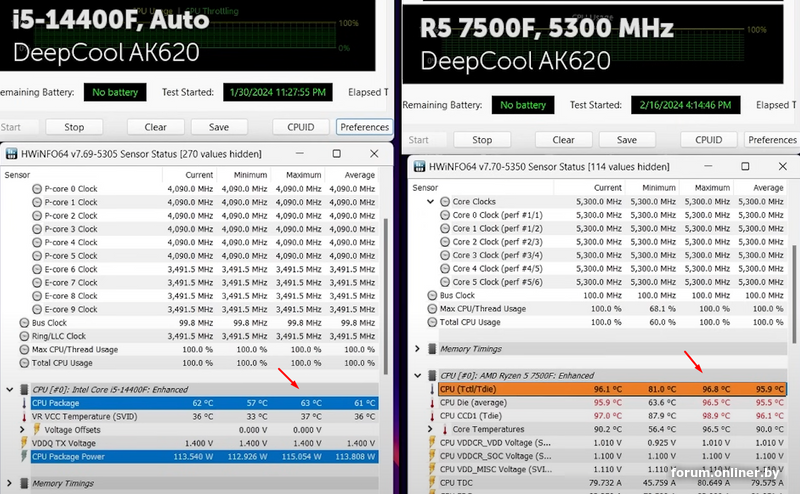This screenshot has height=494, width=800.
Task: Click the Core 5 Clock (perf #5/6) icon
Action: click(445, 282)
